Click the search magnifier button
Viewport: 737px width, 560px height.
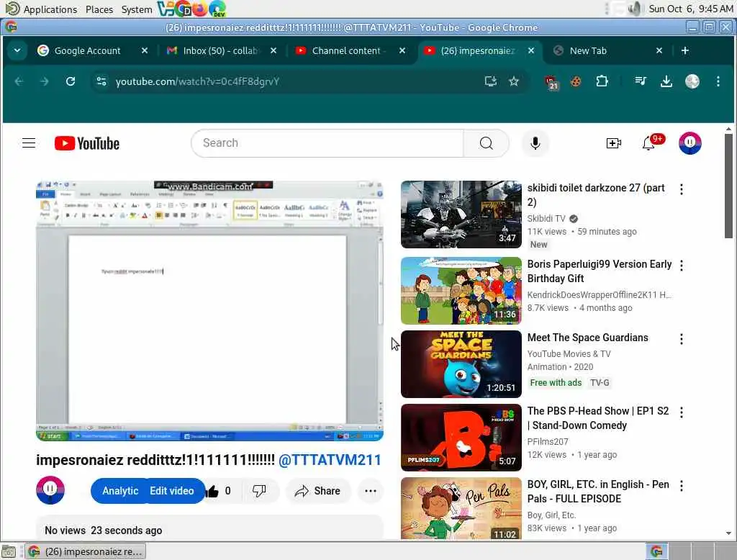click(x=486, y=143)
